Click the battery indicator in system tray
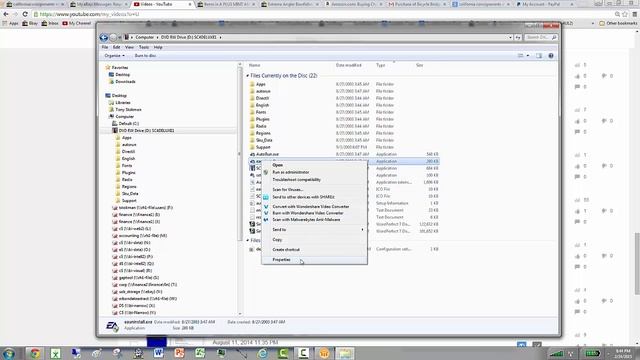The image size is (640, 360). (x=592, y=353)
